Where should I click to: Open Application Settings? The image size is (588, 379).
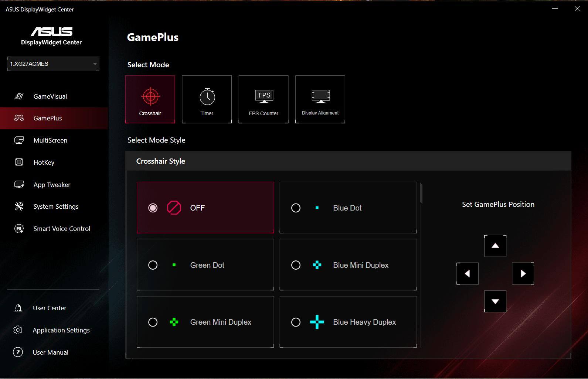[x=61, y=330]
